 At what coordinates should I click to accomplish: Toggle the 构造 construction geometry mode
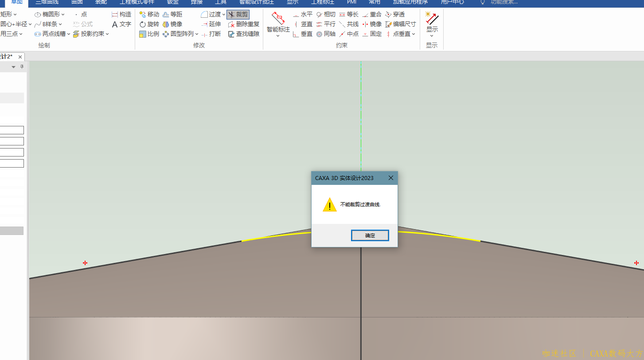click(121, 15)
